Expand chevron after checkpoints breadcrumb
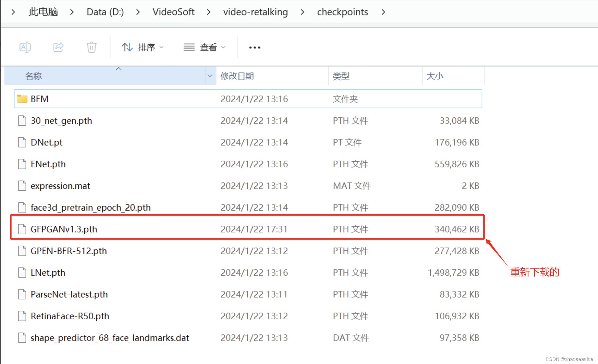598x364 pixels. point(383,12)
